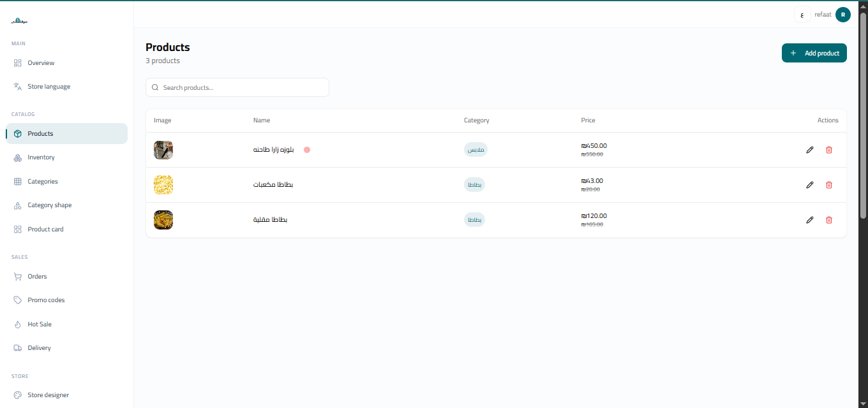Focus the Search products field

[x=237, y=87]
